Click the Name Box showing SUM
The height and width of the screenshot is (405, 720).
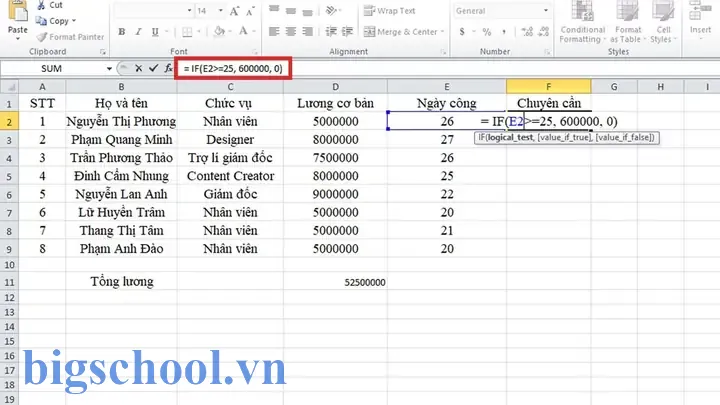52,69
